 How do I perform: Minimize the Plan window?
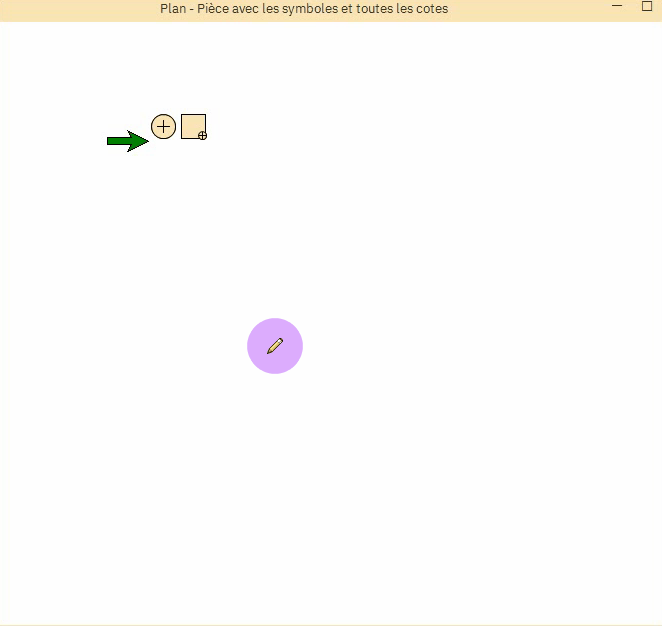coord(617,6)
